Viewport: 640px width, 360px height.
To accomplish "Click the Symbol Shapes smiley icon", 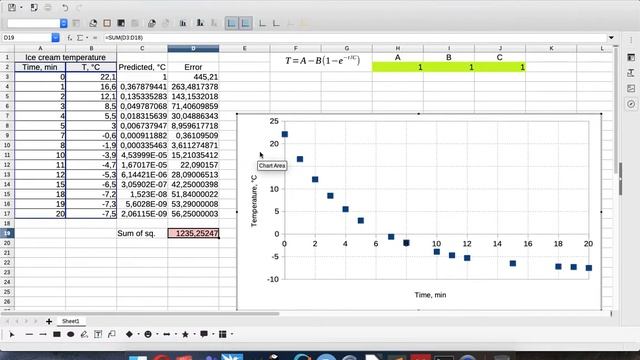I will coord(148,334).
